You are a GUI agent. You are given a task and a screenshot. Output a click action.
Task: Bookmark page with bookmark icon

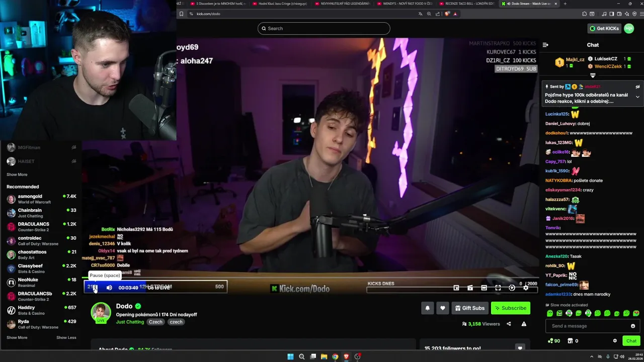pos(181,14)
